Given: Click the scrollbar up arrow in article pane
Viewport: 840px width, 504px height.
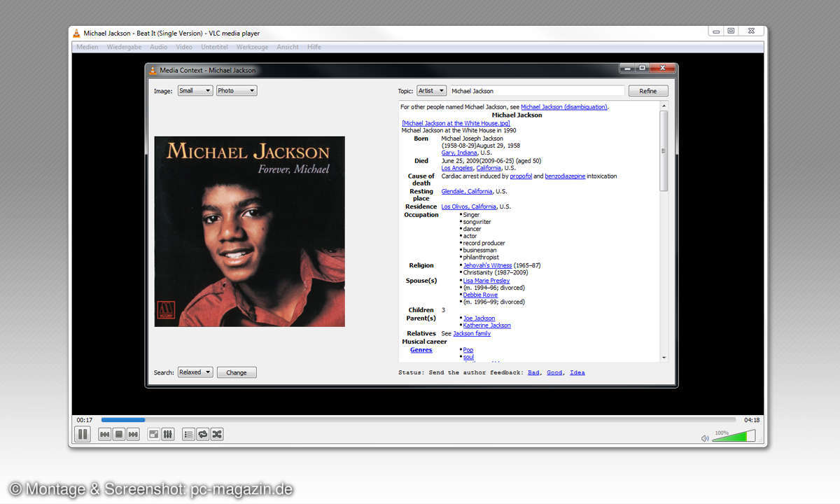Looking at the screenshot, I should click(x=664, y=105).
